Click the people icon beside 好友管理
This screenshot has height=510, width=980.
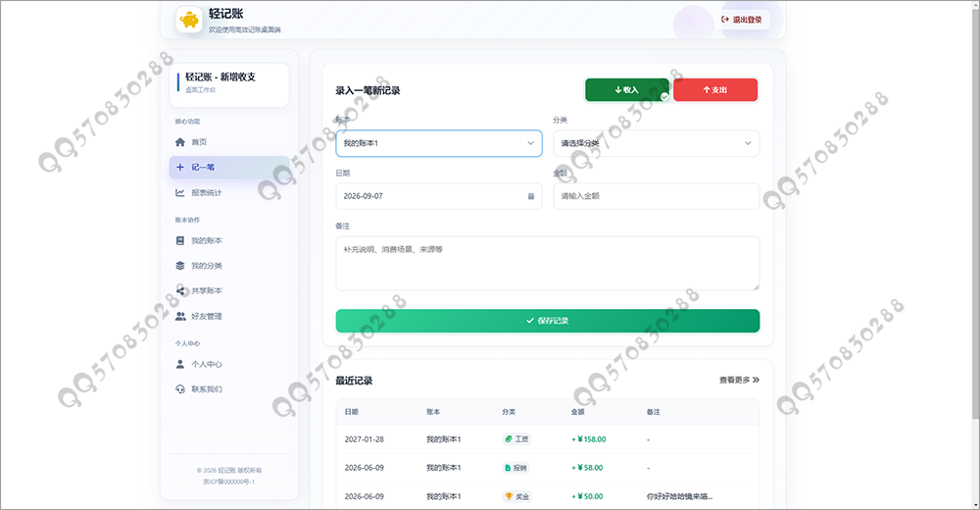180,316
